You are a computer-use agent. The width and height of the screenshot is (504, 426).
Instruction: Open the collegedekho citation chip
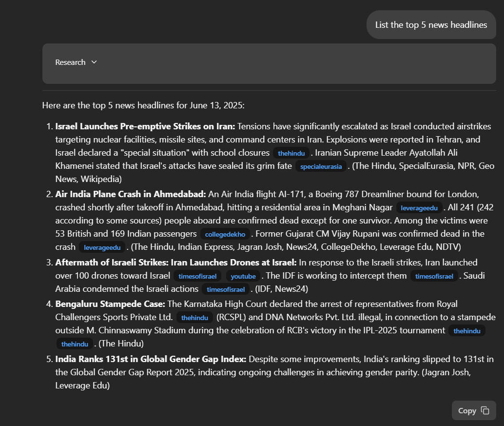(x=225, y=234)
